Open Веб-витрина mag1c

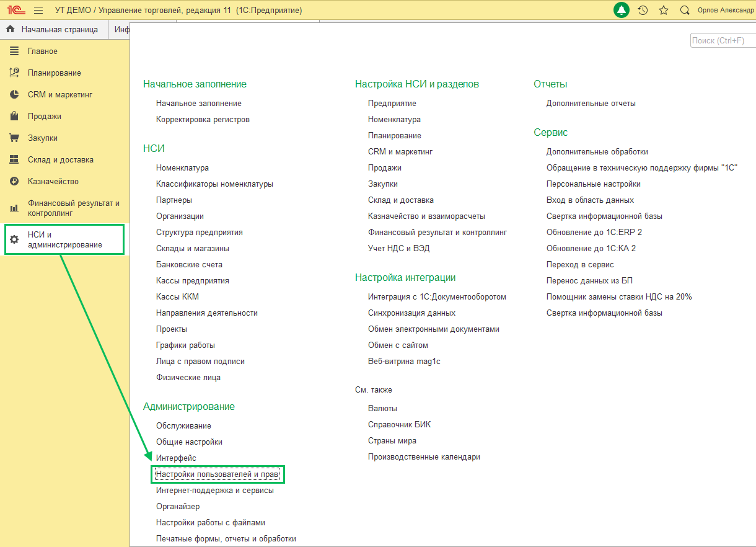click(404, 361)
